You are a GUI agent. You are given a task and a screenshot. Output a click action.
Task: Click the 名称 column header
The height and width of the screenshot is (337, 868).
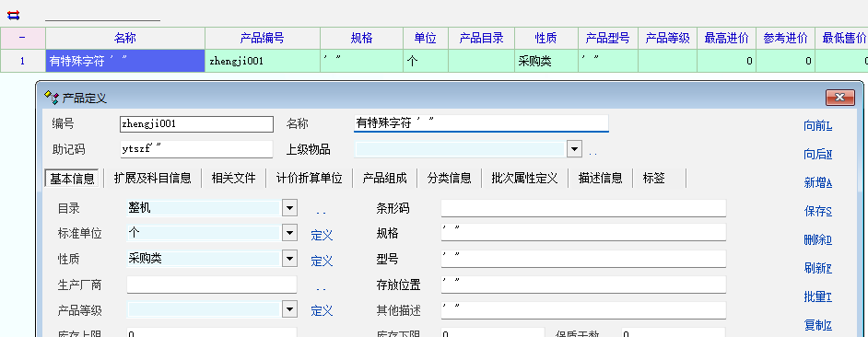pyautogui.click(x=125, y=38)
